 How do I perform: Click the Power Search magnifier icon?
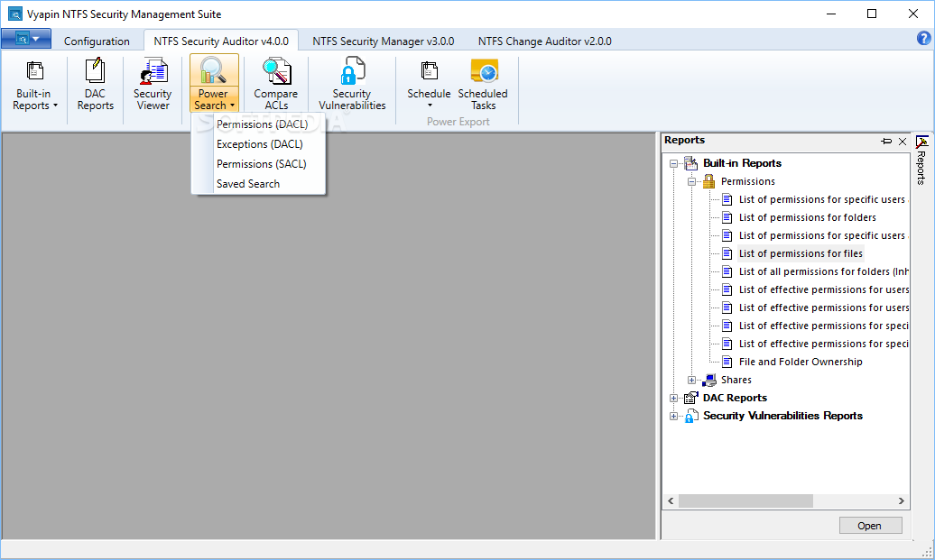pyautogui.click(x=214, y=71)
